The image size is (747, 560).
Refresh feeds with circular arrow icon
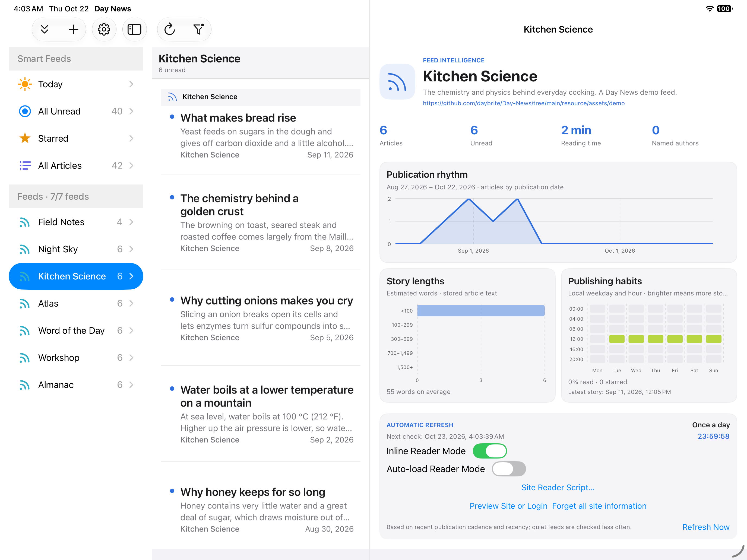tap(170, 29)
